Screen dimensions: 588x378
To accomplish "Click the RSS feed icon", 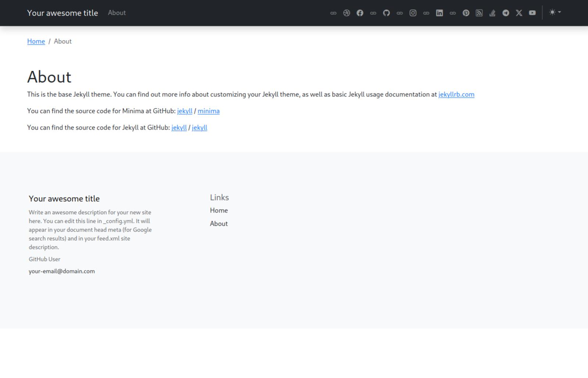I will tap(479, 13).
